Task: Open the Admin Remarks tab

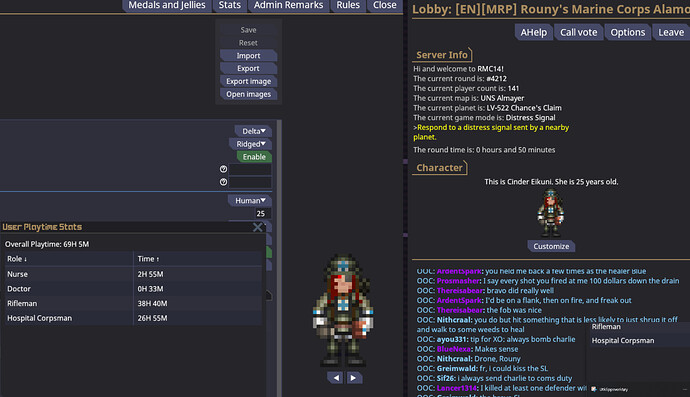Action: tap(288, 5)
